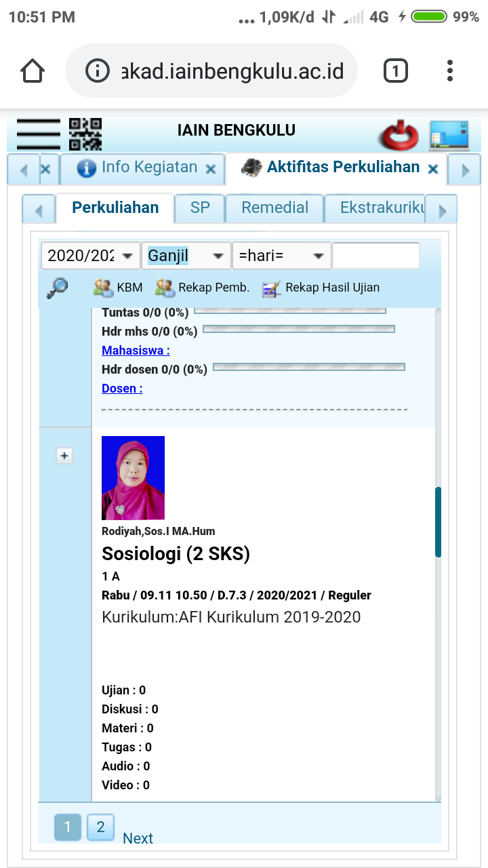Tap the QR code icon
The image size is (488, 868).
coord(85,134)
